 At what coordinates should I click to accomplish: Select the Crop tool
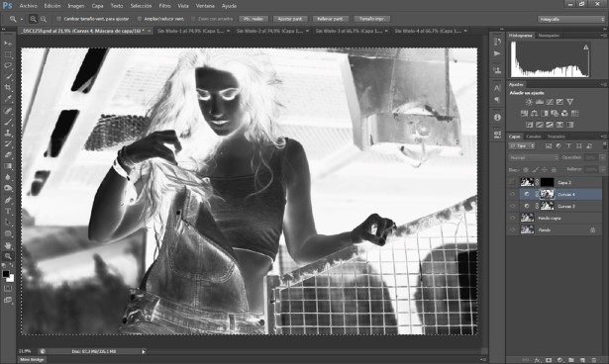coord(8,88)
